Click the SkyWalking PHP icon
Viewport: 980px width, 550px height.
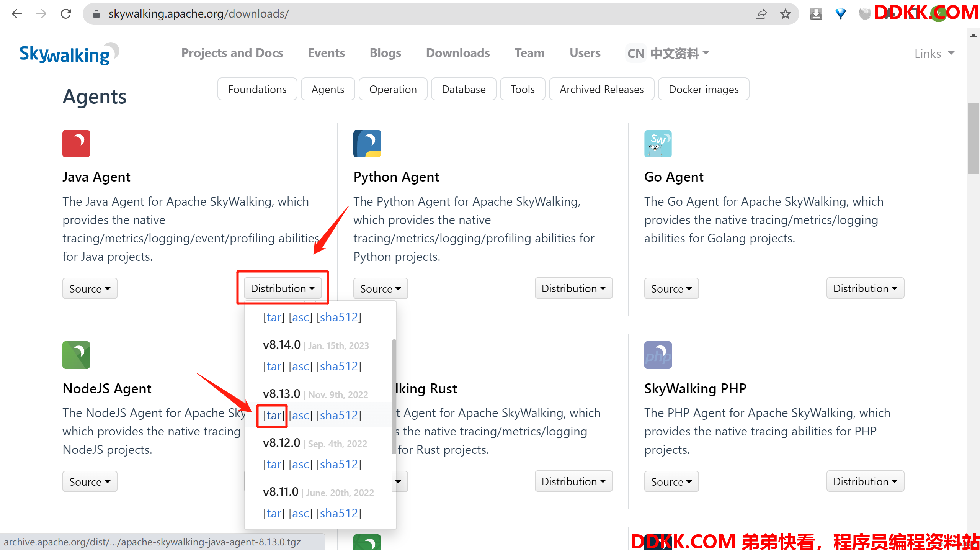click(x=658, y=355)
